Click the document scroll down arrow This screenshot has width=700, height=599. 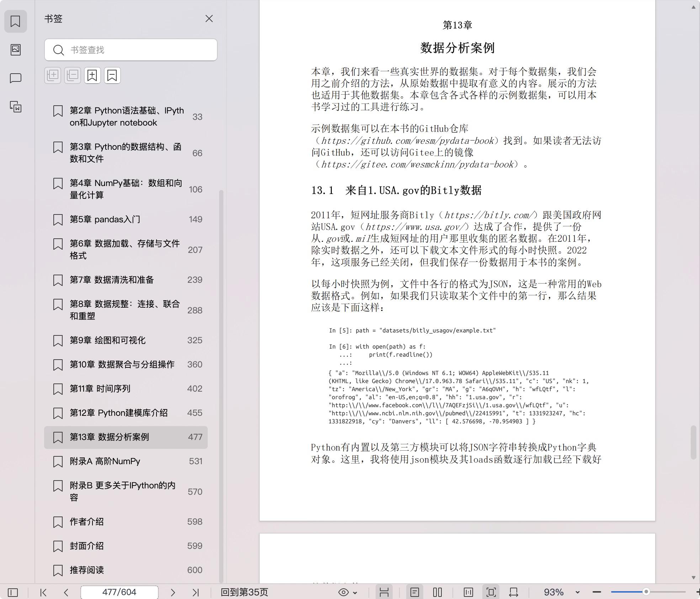tap(693, 578)
